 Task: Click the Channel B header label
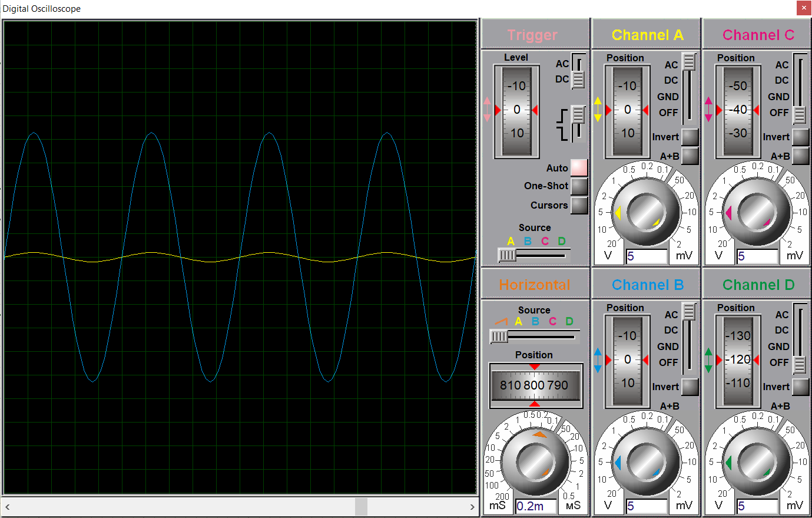click(x=647, y=285)
